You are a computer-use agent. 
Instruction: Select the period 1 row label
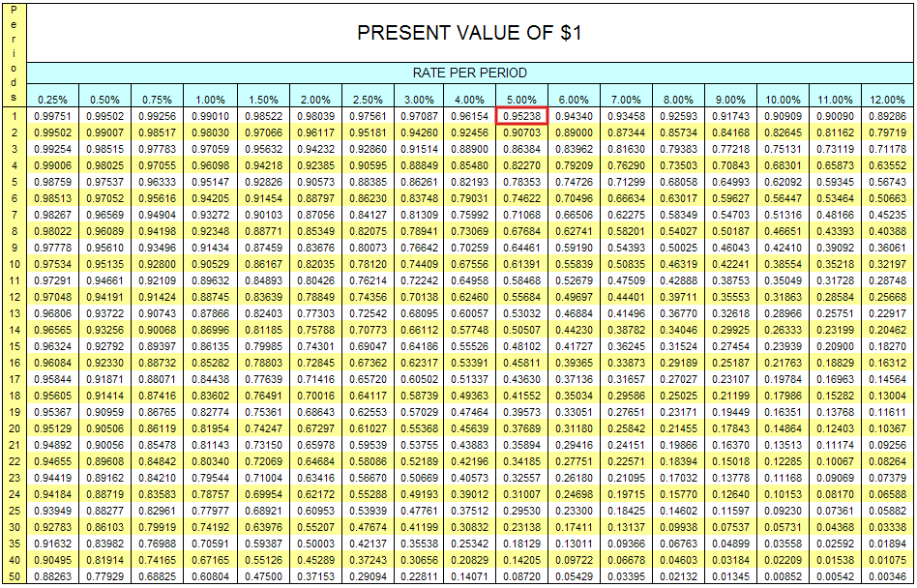(x=14, y=116)
